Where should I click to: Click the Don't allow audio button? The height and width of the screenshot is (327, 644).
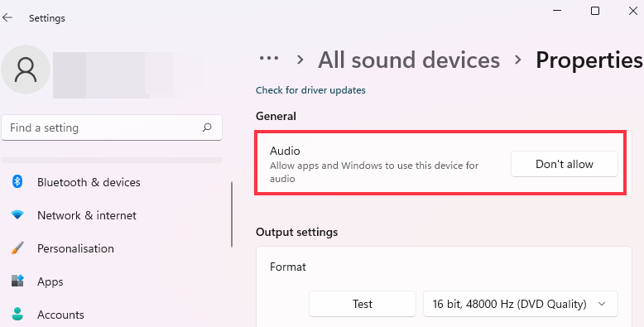tap(565, 164)
